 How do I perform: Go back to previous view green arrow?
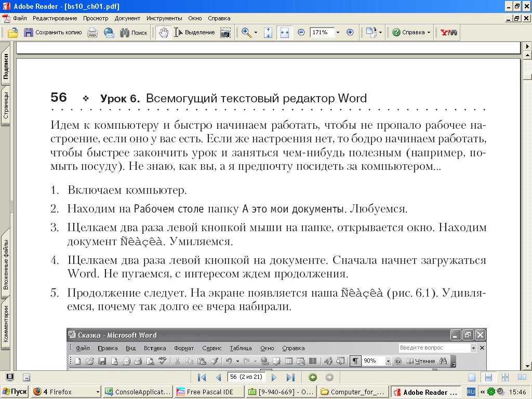(313, 377)
